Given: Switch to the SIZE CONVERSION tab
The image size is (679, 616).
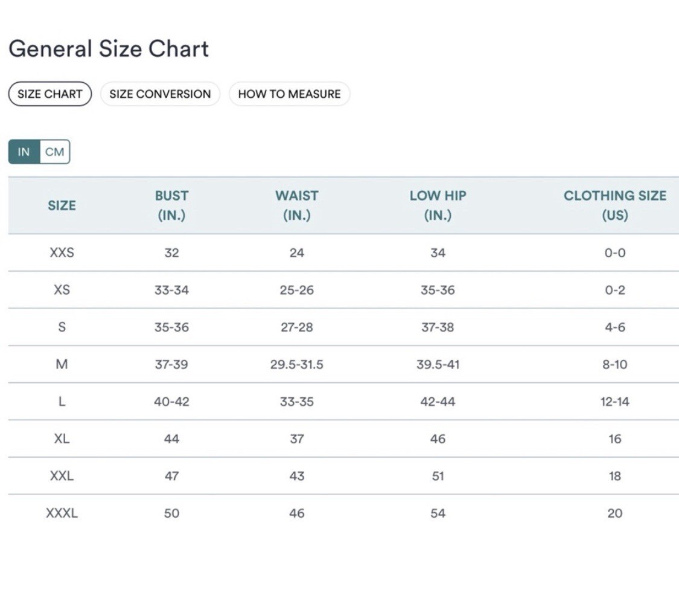Looking at the screenshot, I should coord(160,94).
